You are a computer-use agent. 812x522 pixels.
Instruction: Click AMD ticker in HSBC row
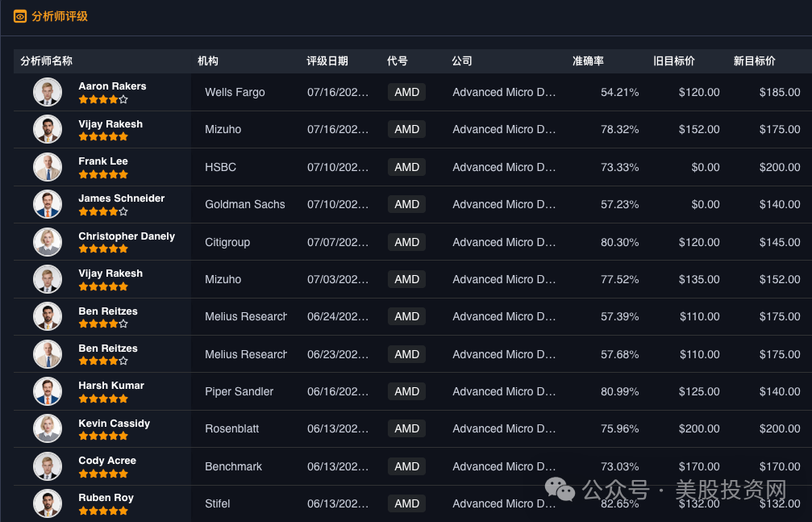coord(406,167)
